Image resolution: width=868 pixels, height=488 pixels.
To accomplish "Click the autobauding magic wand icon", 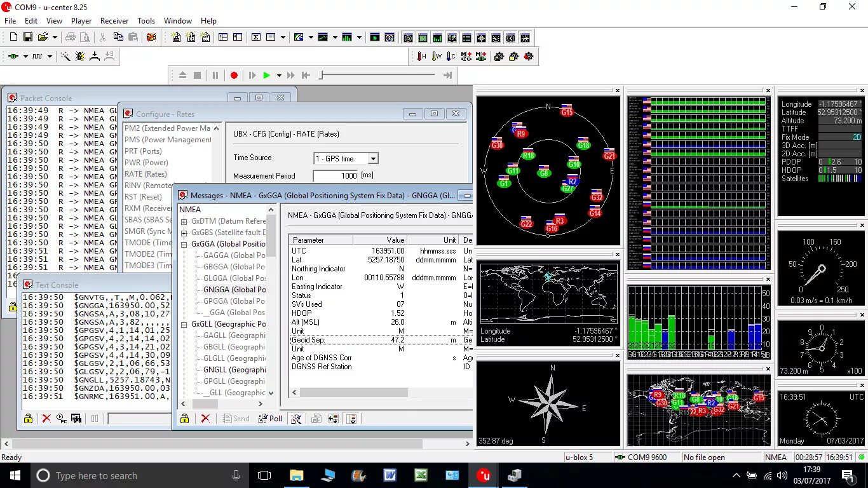I will [x=65, y=57].
